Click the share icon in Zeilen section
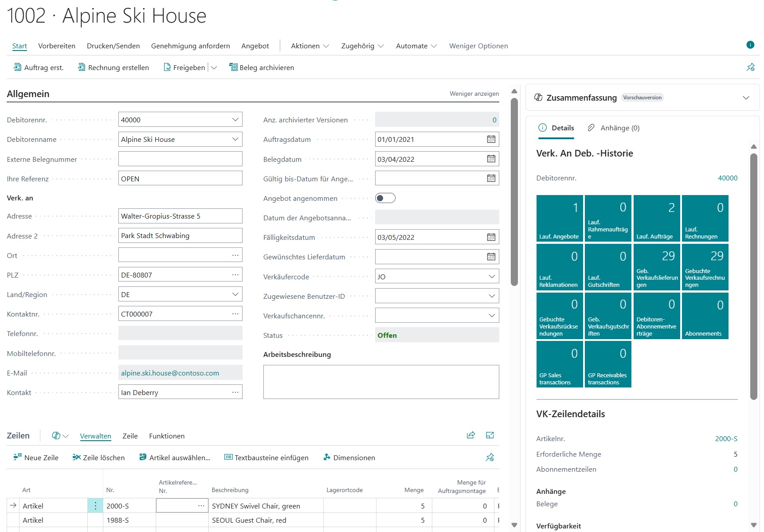This screenshot has height=532, width=764. pos(471,435)
